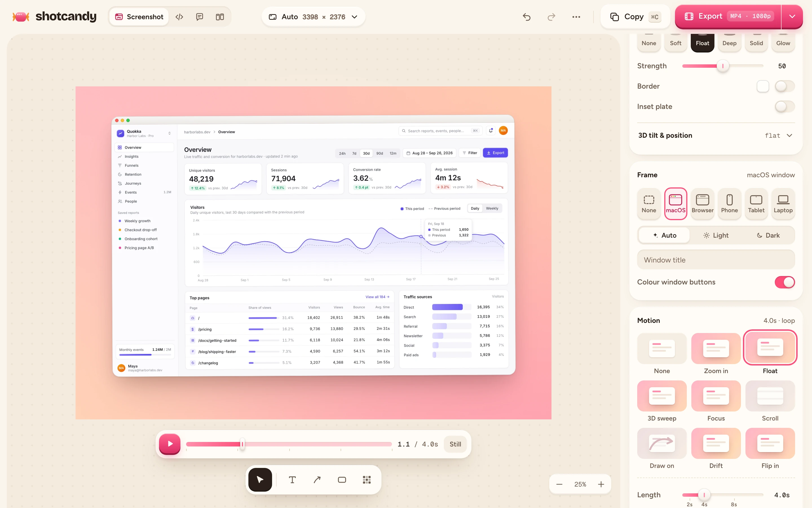Image resolution: width=812 pixels, height=508 pixels.
Task: Set frame theme to Auto
Action: (664, 235)
